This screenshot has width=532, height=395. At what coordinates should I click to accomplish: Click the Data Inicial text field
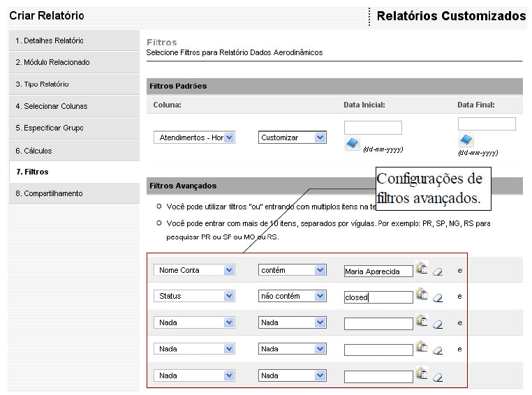[373, 128]
